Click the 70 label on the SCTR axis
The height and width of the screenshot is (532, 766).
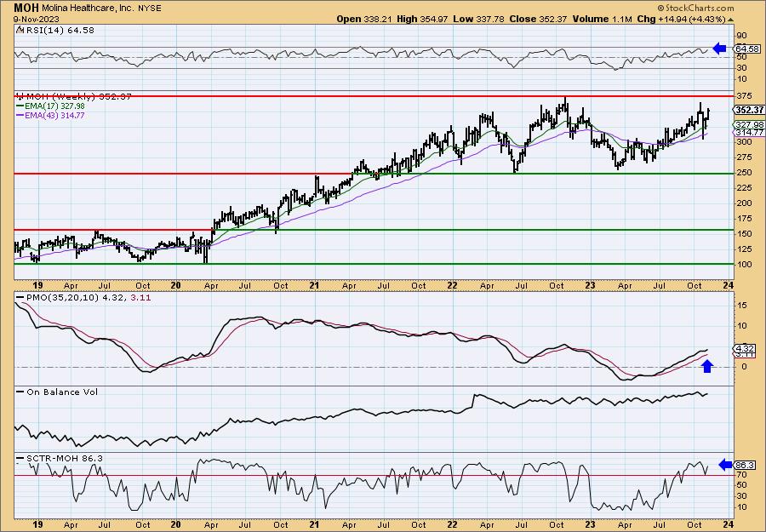(741, 474)
